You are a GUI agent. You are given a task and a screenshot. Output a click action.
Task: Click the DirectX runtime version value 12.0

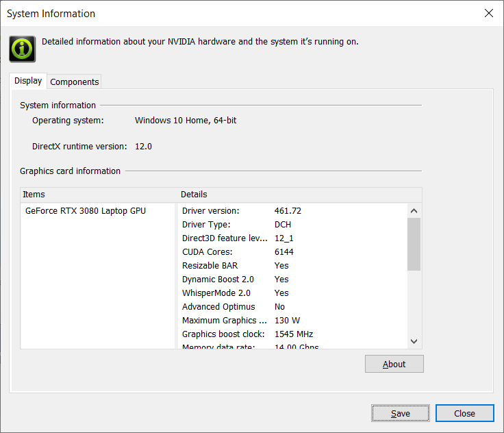[143, 147]
